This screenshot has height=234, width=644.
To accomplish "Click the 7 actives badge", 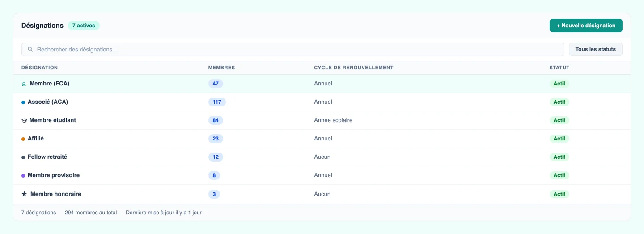I will tap(84, 26).
